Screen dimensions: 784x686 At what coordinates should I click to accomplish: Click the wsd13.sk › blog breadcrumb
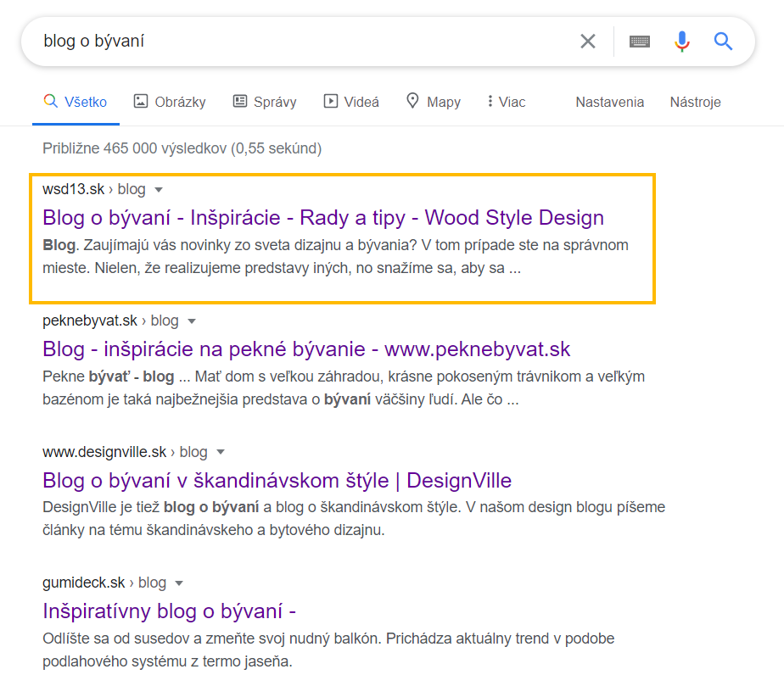(x=94, y=189)
